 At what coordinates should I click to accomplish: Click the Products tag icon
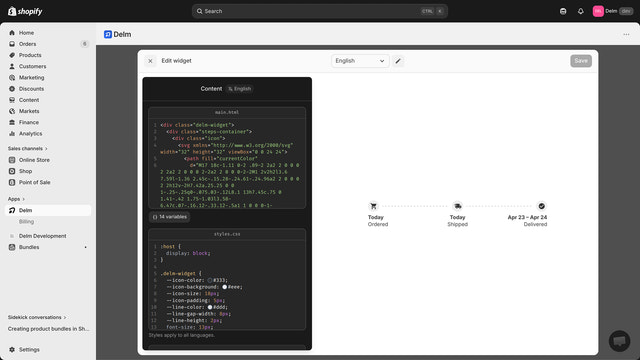[12, 55]
